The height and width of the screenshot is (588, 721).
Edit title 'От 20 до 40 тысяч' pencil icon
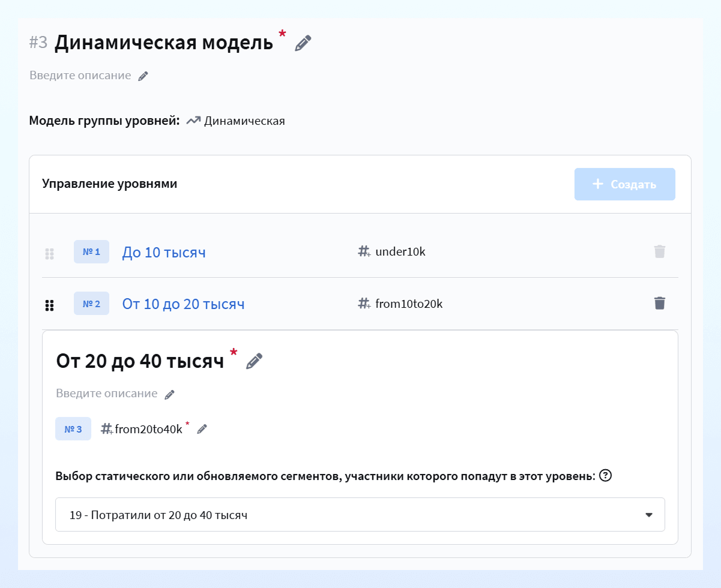click(255, 361)
